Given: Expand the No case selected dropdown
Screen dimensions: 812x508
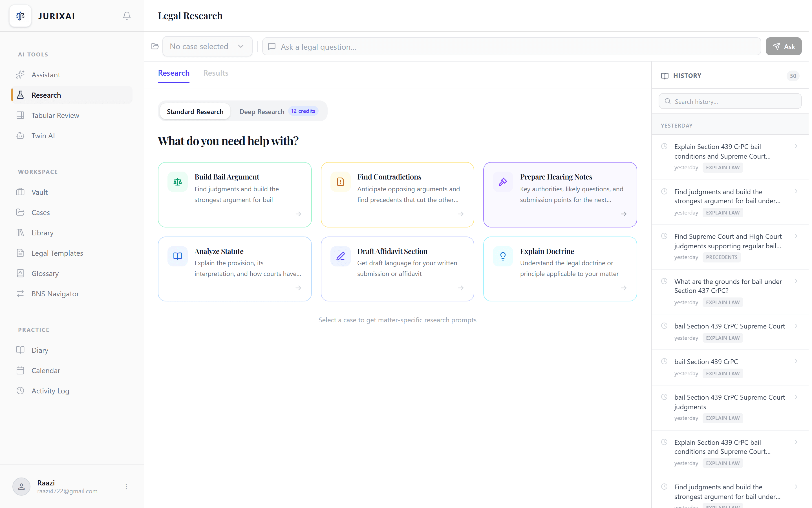Looking at the screenshot, I should [x=207, y=46].
